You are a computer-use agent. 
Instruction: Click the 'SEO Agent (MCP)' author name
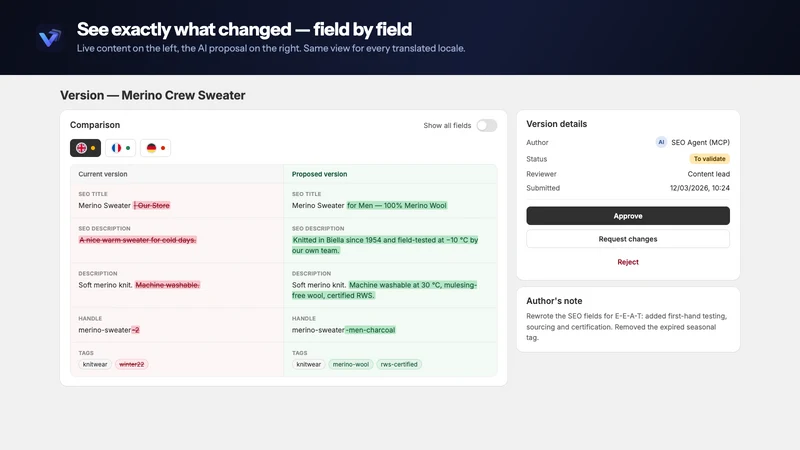[701, 142]
